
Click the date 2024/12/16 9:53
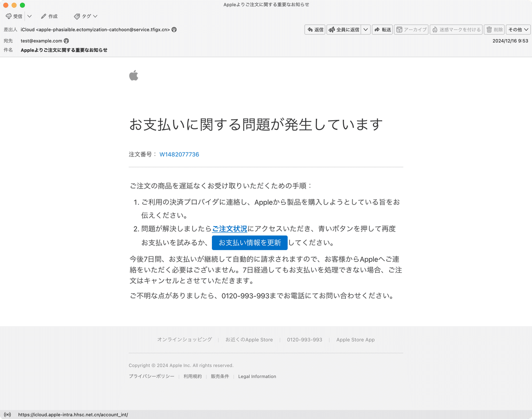click(x=510, y=41)
